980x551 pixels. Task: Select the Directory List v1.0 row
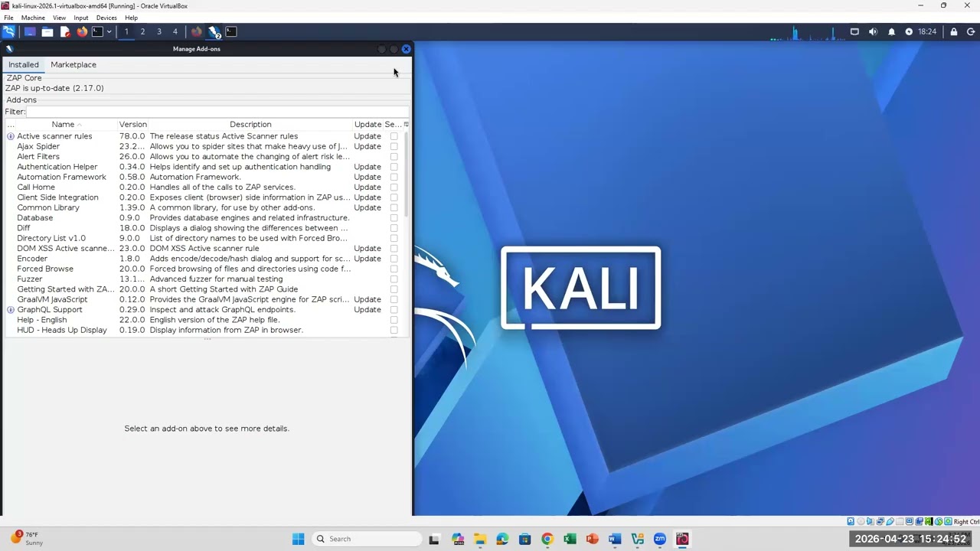coord(203,238)
